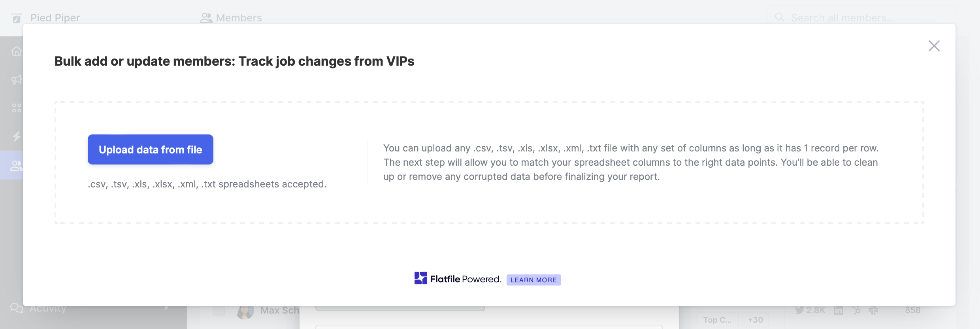Click the Twitter bird icon in member row
Image resolution: width=980 pixels, height=329 pixels.
(x=799, y=310)
